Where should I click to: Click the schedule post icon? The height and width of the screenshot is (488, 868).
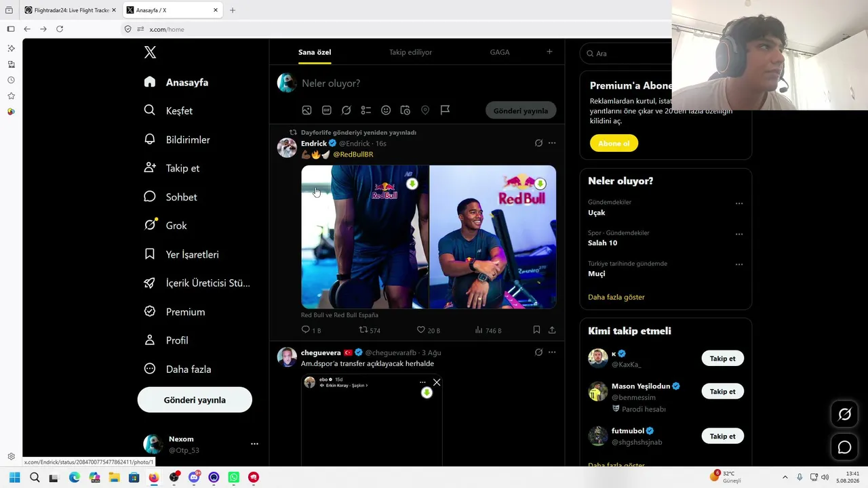click(x=406, y=110)
